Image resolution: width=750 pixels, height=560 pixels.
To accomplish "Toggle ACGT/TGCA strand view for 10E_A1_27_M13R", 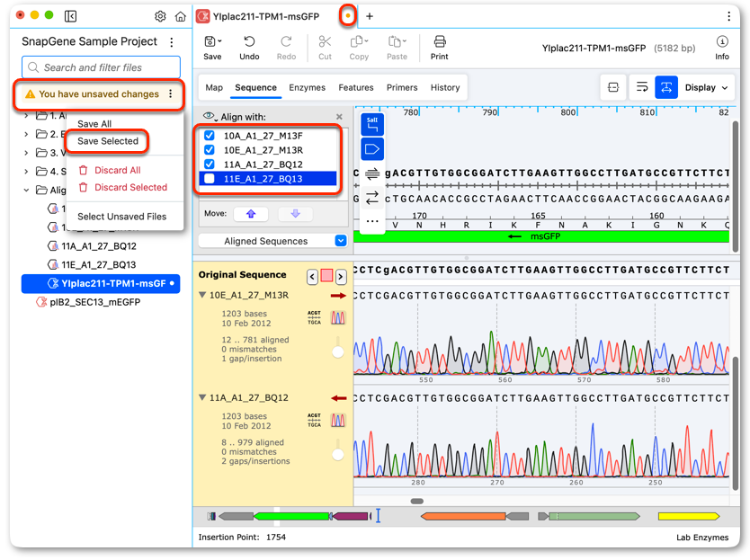I will tap(314, 317).
